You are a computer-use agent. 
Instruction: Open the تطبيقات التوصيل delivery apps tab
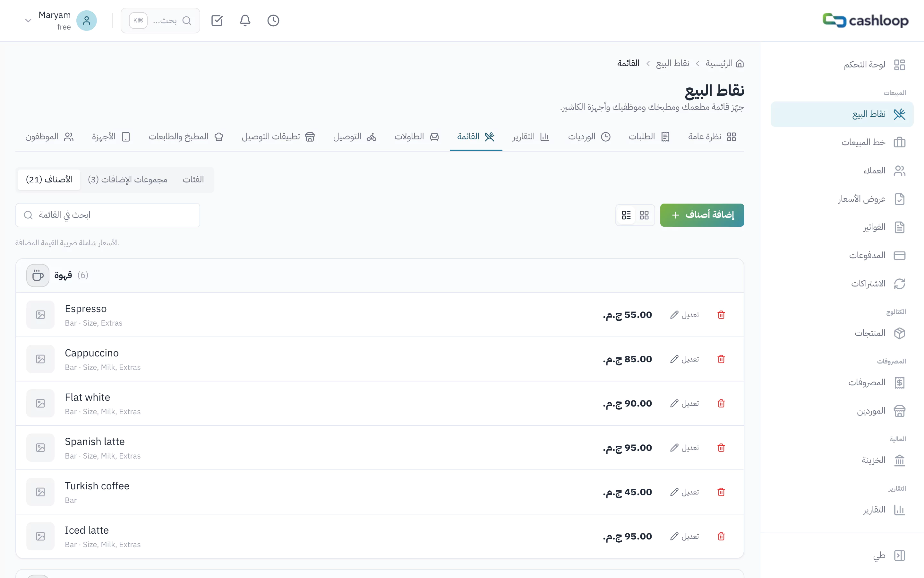278,137
